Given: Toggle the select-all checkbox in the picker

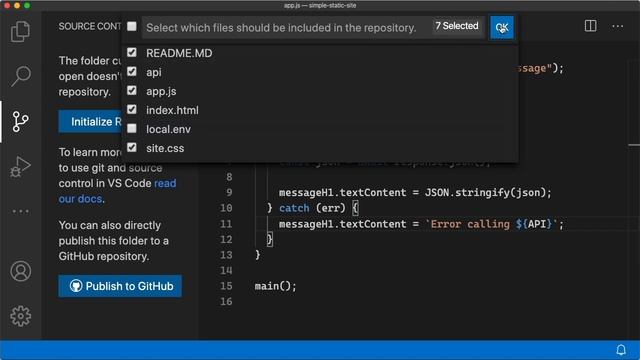Looking at the screenshot, I should (132, 27).
